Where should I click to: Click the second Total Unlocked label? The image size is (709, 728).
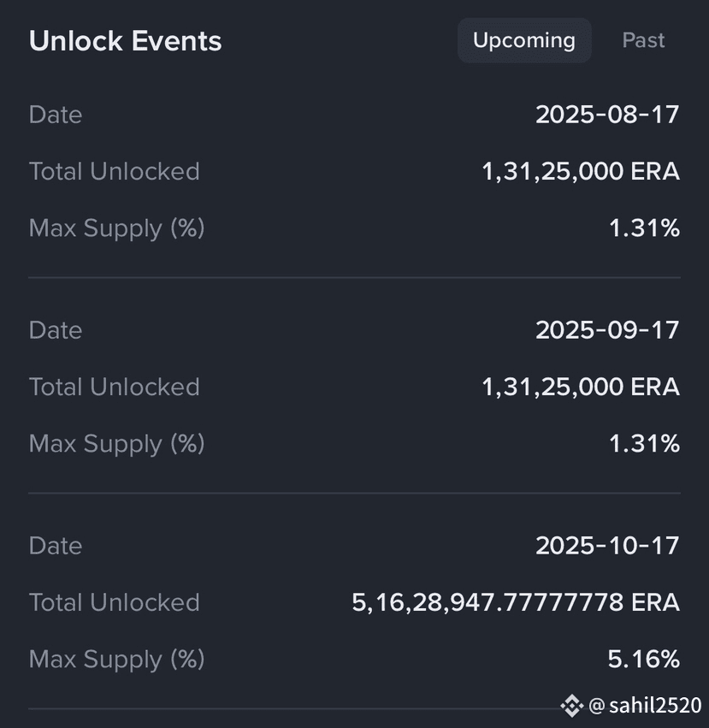115,387
